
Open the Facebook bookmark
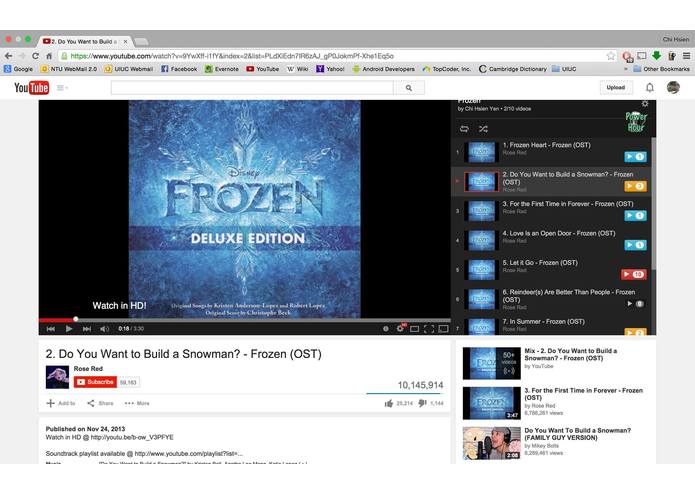pyautogui.click(x=179, y=69)
